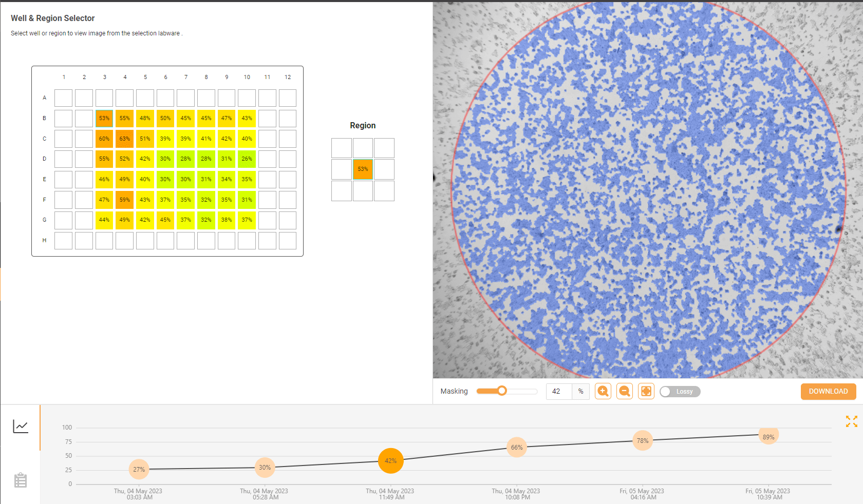This screenshot has width=863, height=504.
Task: Click the masking percentage input field
Action: pyautogui.click(x=558, y=392)
